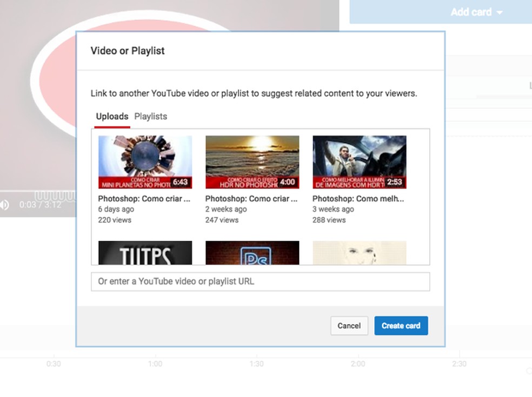Click the dark TUTPS video thumbnail
This screenshot has height=397, width=532.
pyautogui.click(x=145, y=252)
